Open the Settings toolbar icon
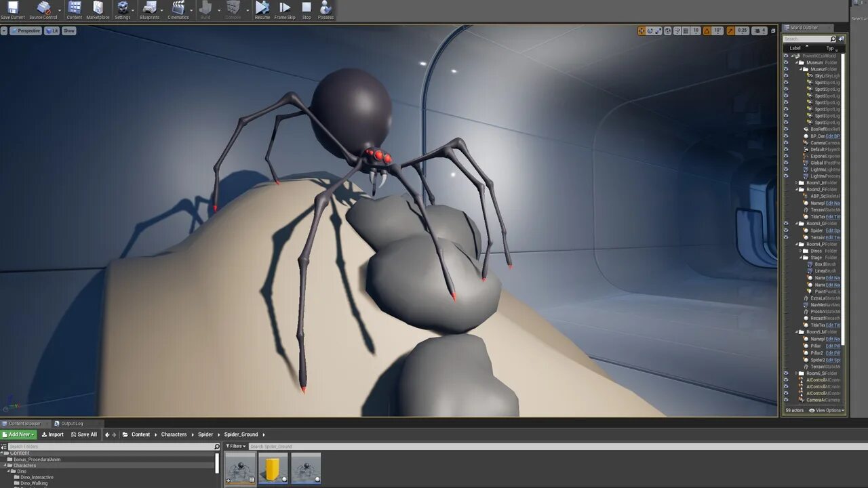The image size is (868, 488). point(122,10)
